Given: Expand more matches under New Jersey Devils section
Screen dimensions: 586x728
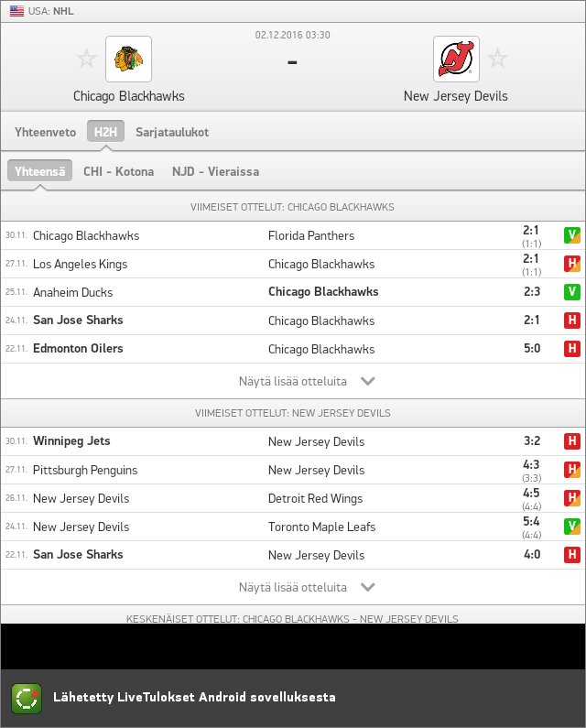Looking at the screenshot, I should click(x=293, y=587).
